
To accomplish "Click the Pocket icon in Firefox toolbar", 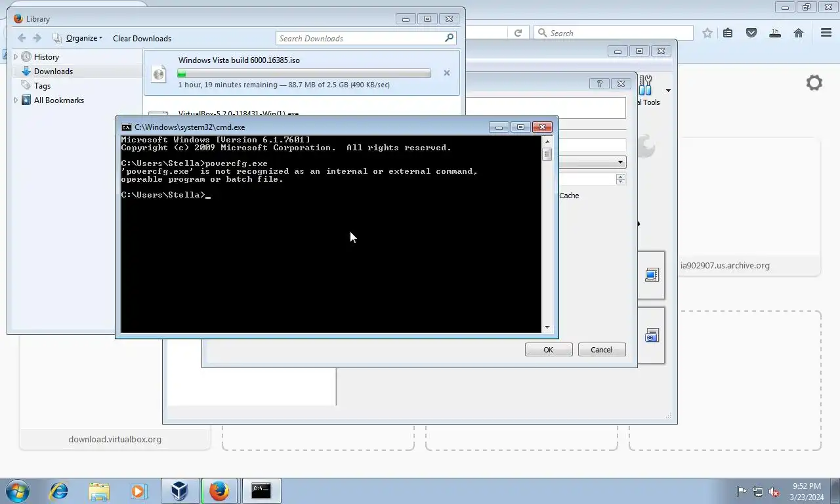I will click(751, 33).
